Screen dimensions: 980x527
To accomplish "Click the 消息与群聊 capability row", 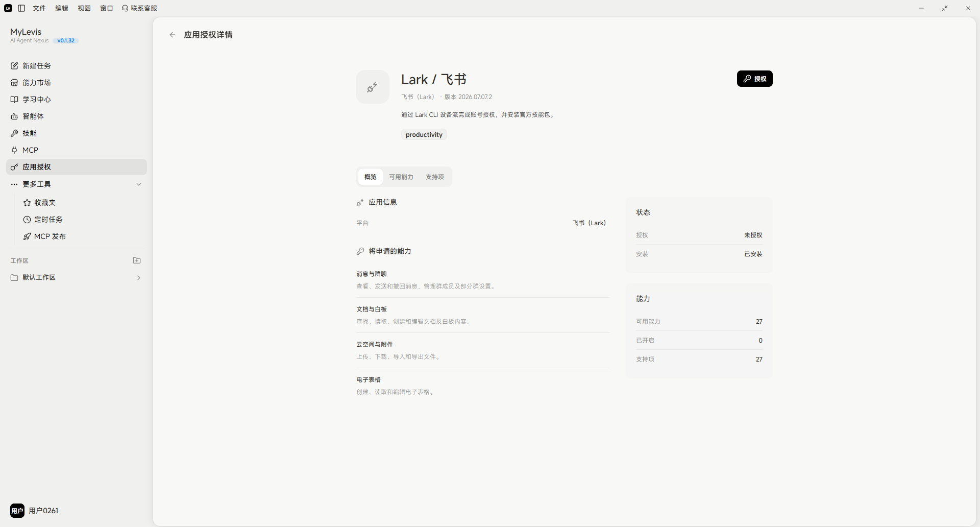I will 482,280.
